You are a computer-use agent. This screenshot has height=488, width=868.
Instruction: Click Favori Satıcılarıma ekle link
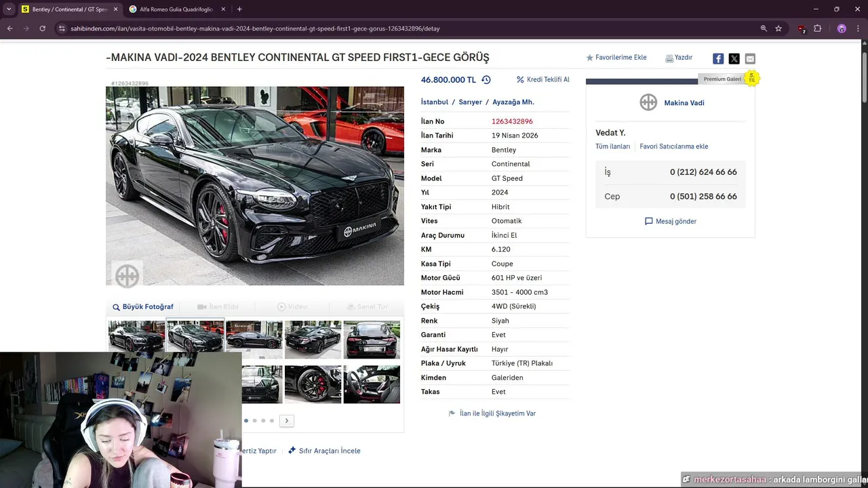[674, 146]
